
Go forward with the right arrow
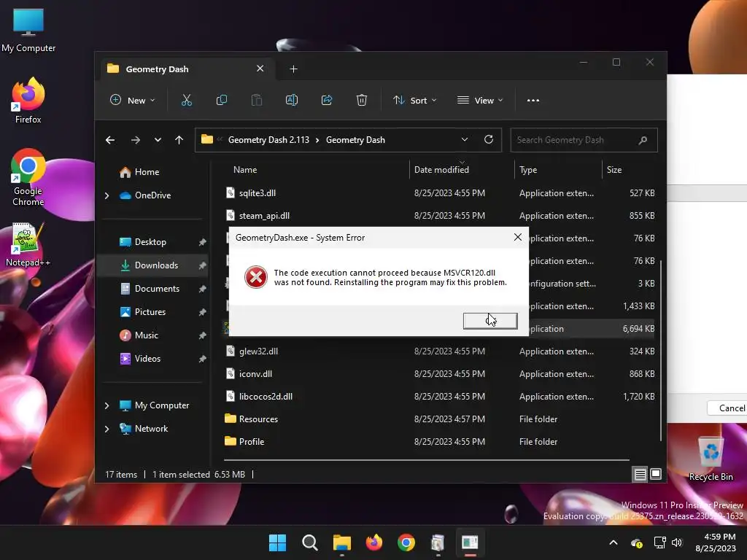pos(135,140)
